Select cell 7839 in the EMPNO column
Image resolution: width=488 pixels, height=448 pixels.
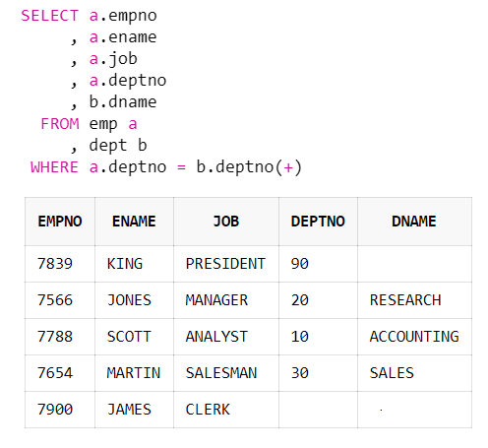tap(60, 264)
